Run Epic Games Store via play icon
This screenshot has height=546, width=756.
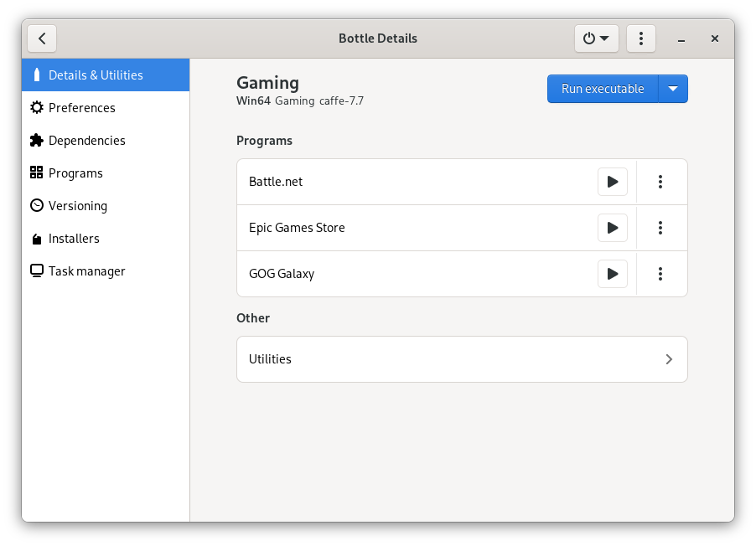612,228
